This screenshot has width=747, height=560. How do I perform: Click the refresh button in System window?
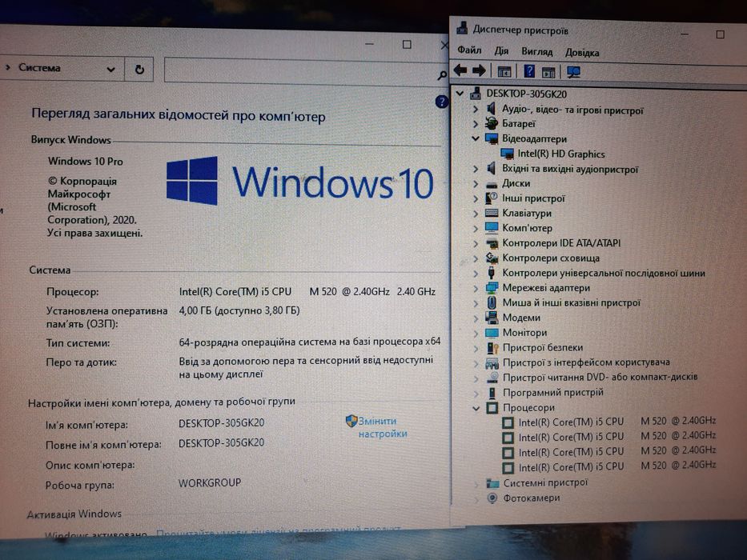click(x=139, y=70)
